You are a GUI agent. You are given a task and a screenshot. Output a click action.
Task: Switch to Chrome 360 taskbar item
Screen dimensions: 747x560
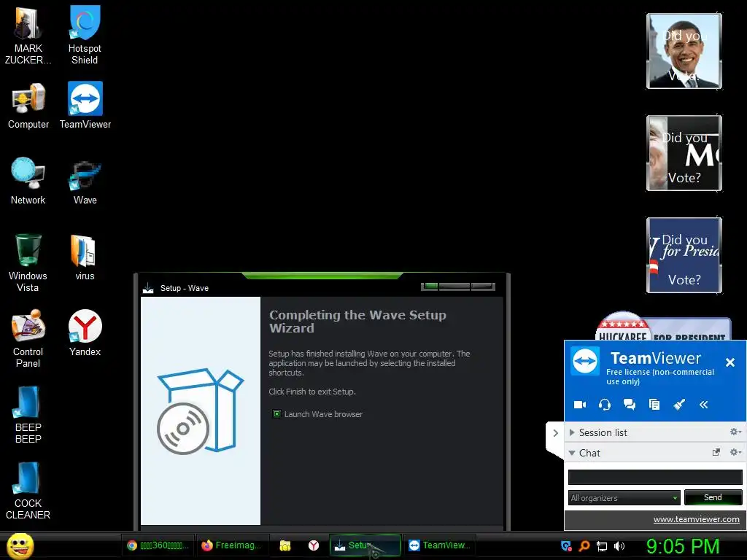pos(158,545)
